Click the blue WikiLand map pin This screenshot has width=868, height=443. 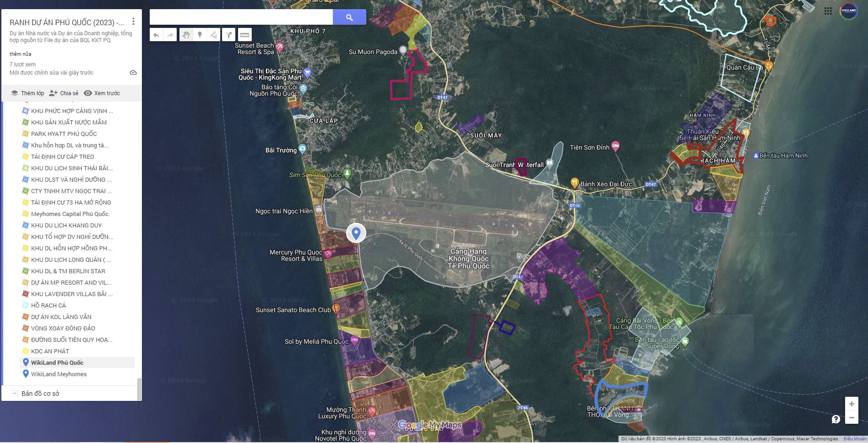(356, 233)
